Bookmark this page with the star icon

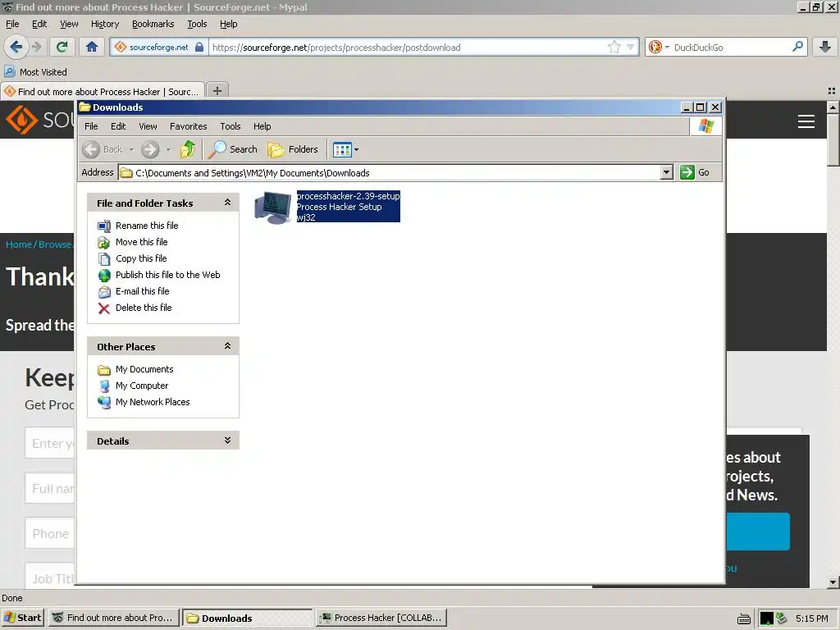[x=614, y=47]
